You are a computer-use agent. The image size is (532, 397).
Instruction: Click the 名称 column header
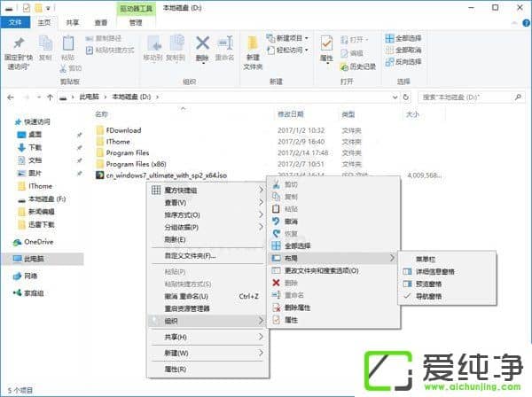pos(102,115)
